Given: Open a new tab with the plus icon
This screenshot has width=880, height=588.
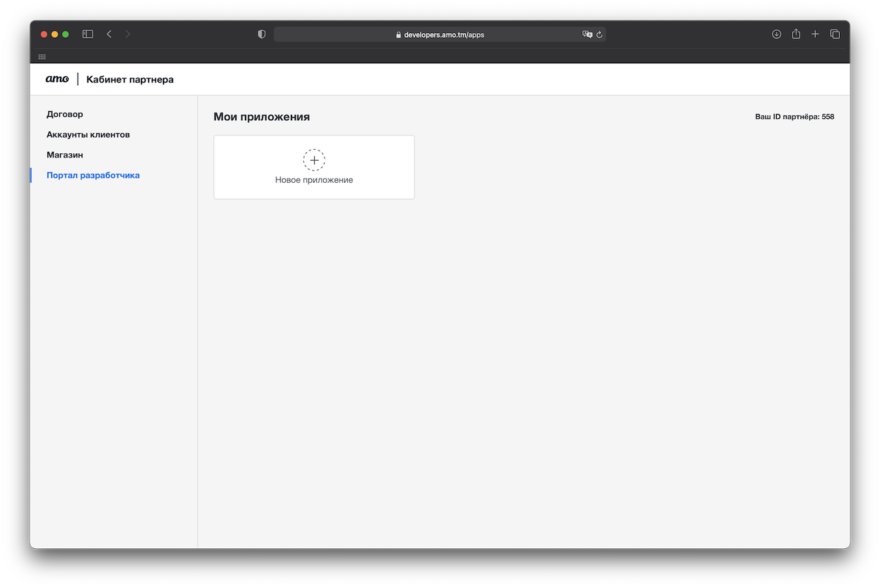Looking at the screenshot, I should click(815, 34).
